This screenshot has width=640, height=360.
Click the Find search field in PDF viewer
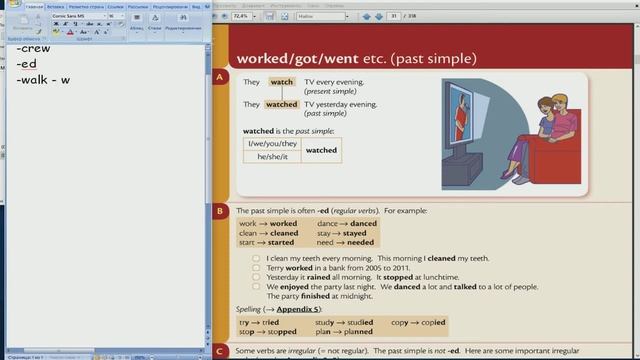[x=321, y=16]
